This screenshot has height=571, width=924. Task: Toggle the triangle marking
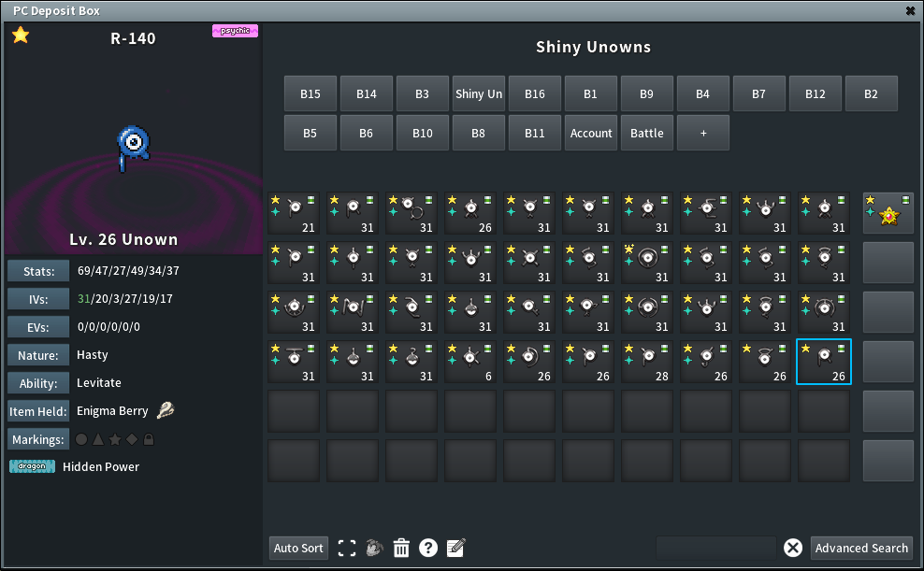(x=98, y=439)
